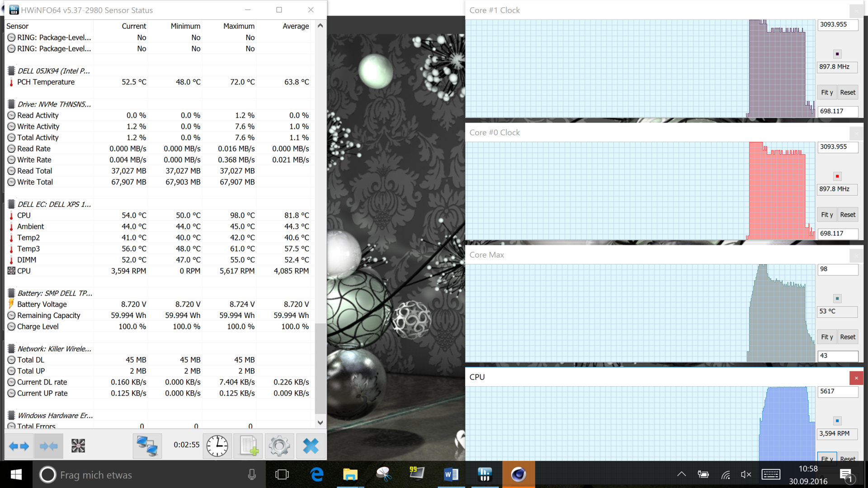Edit CPU fan graph maximum value 5617
The height and width of the screenshot is (488, 868).
(x=838, y=391)
